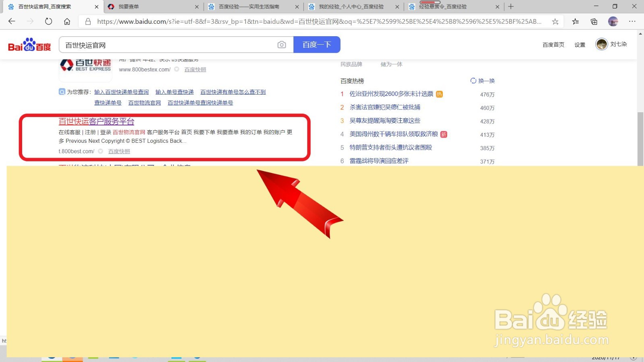This screenshot has height=362, width=644.
Task: Add page to favorites star icon
Action: [555, 21]
